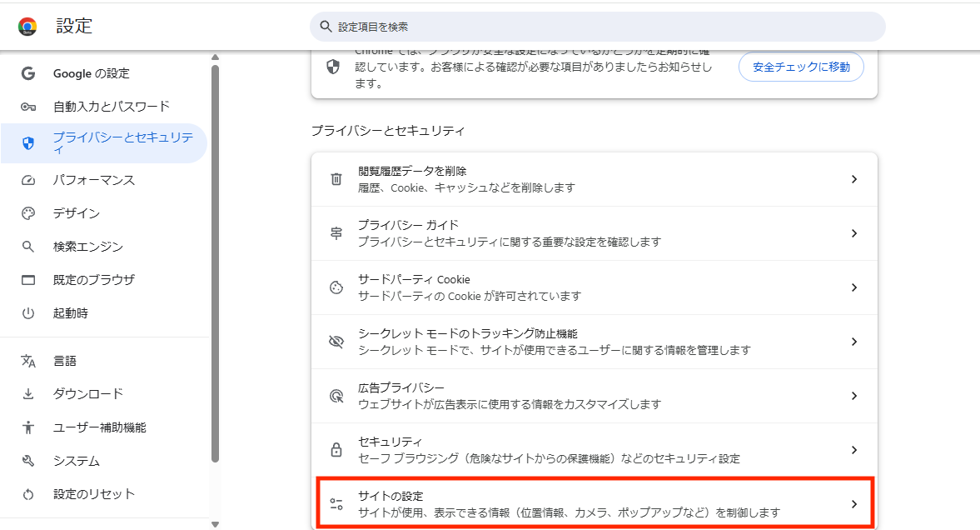Open パフォーマンス in the sidebar
Image resolution: width=980 pixels, height=530 pixels.
(93, 180)
